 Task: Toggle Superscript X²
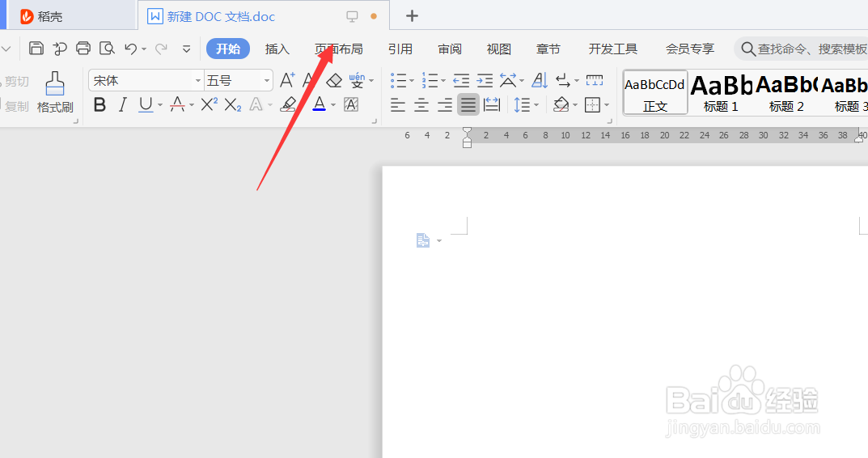pyautogui.click(x=209, y=104)
